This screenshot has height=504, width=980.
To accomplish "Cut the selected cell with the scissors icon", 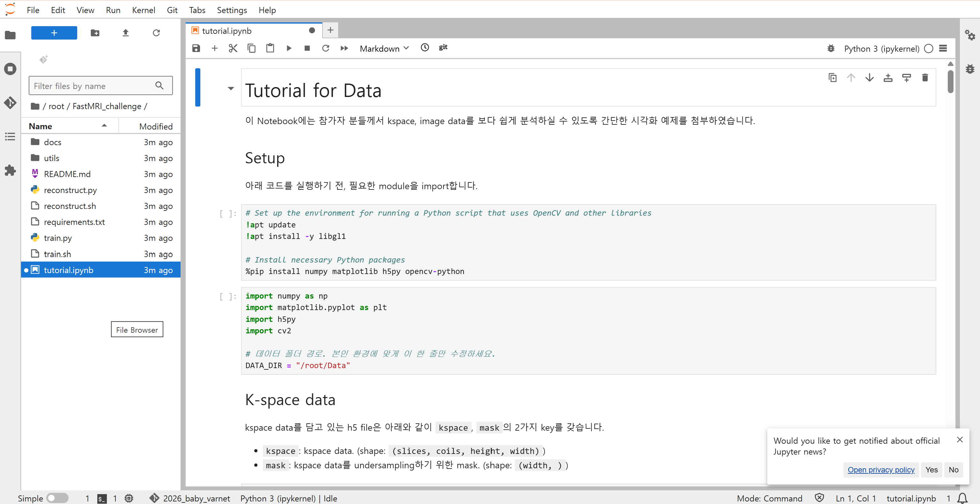I will point(233,48).
